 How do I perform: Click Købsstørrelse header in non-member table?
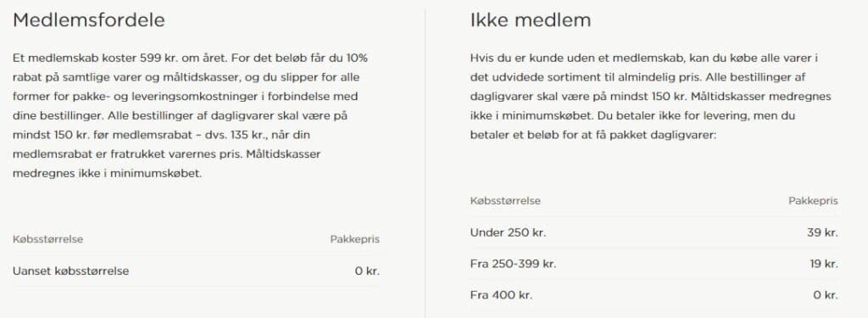tap(505, 200)
